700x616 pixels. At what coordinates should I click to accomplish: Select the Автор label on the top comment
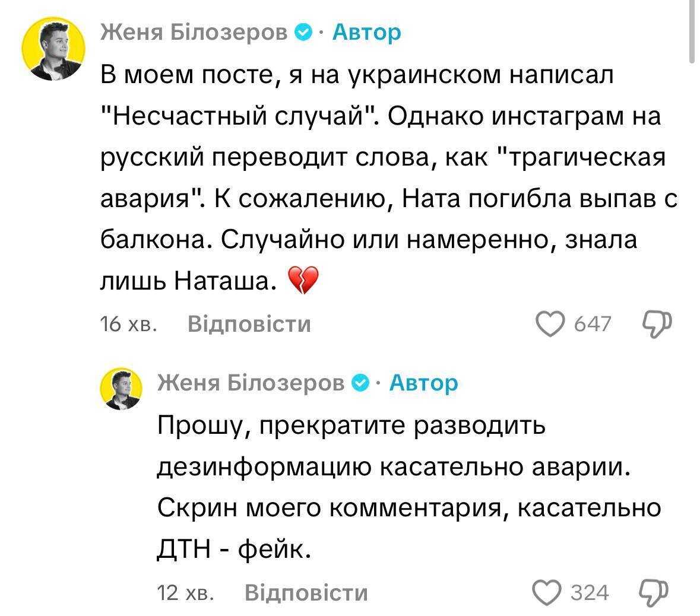[x=365, y=33]
